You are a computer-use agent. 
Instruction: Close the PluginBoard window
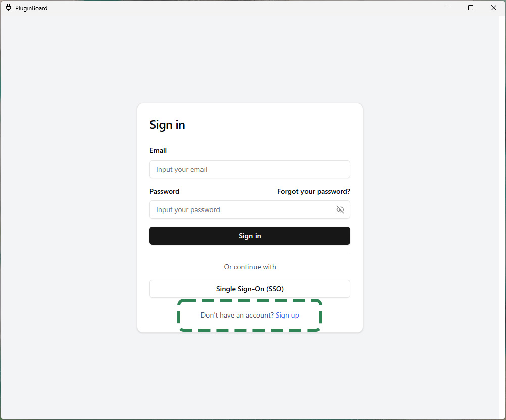click(494, 8)
